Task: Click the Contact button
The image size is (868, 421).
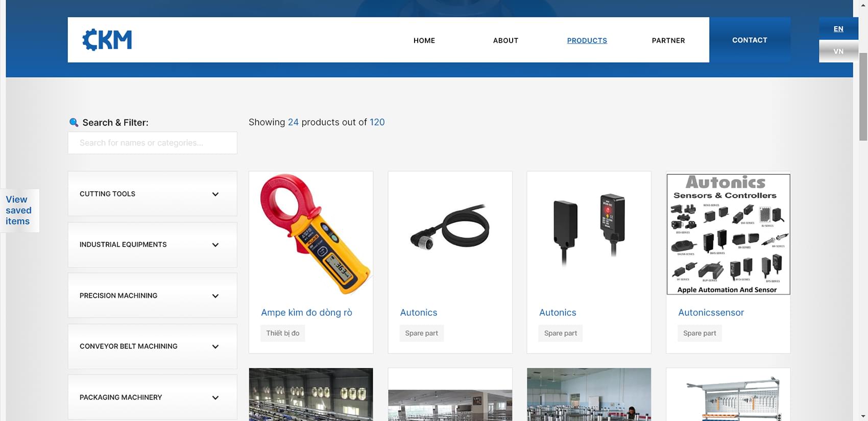Action: 749,40
